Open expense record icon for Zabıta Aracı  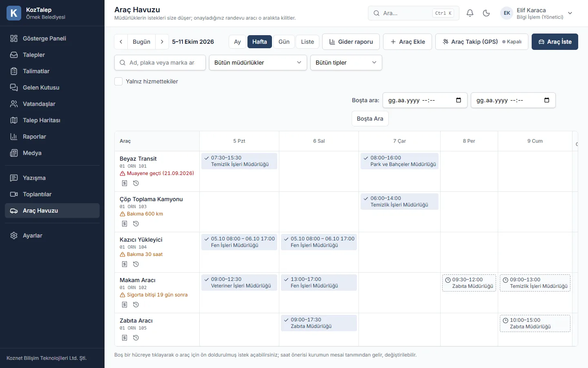click(x=125, y=338)
